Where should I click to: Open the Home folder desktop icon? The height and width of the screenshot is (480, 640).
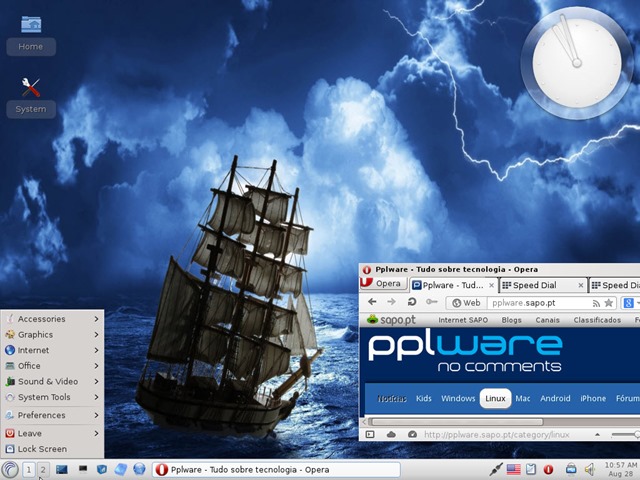point(31,35)
